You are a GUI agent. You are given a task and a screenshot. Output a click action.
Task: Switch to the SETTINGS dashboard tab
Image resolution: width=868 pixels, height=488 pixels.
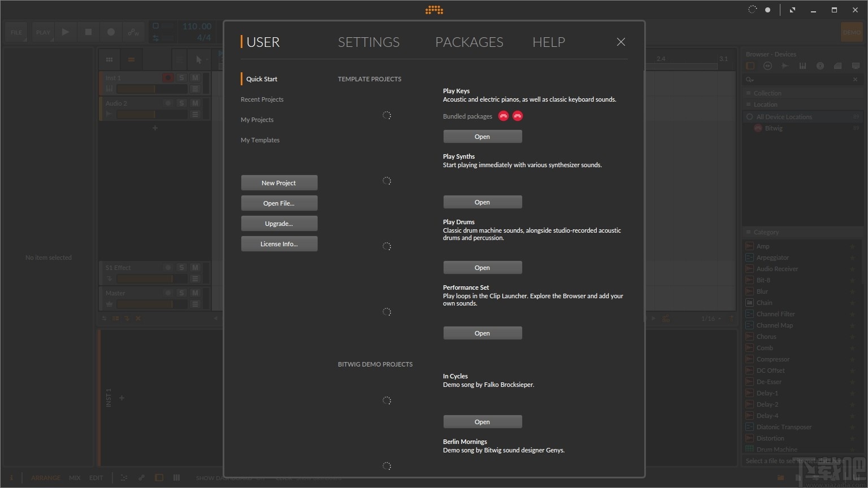368,42
